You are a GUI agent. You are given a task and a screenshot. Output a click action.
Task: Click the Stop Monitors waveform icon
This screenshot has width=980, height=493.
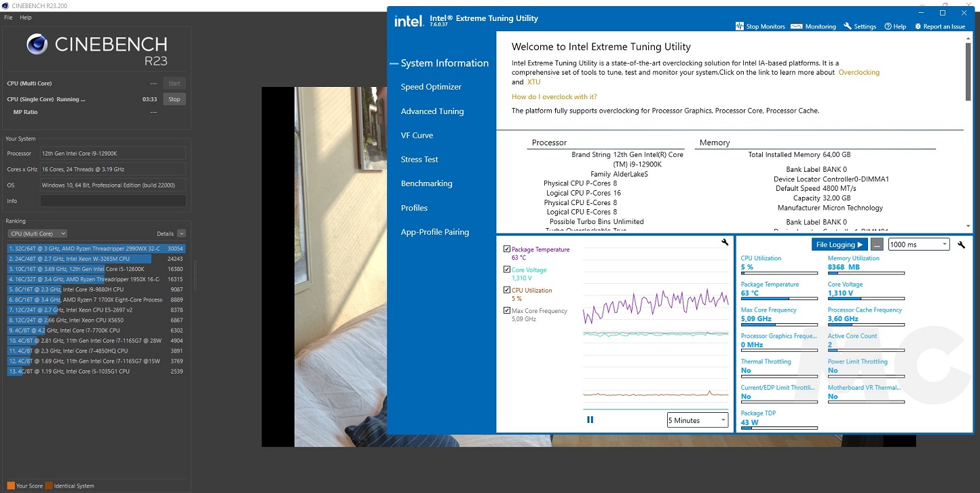pos(740,26)
